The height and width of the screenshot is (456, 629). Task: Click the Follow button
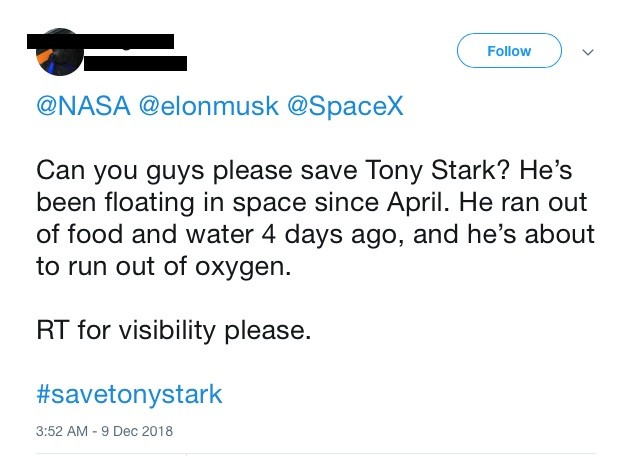[509, 51]
